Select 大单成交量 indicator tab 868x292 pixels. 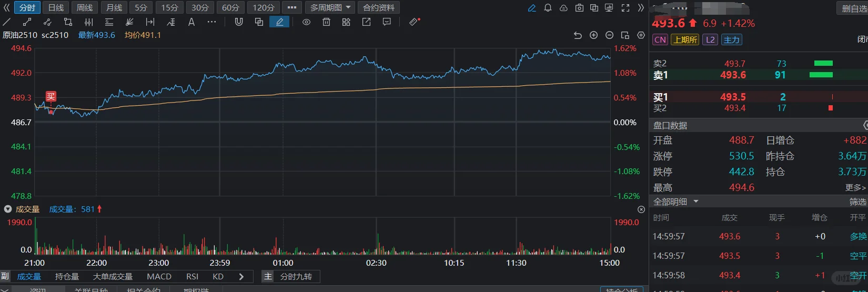(113, 277)
